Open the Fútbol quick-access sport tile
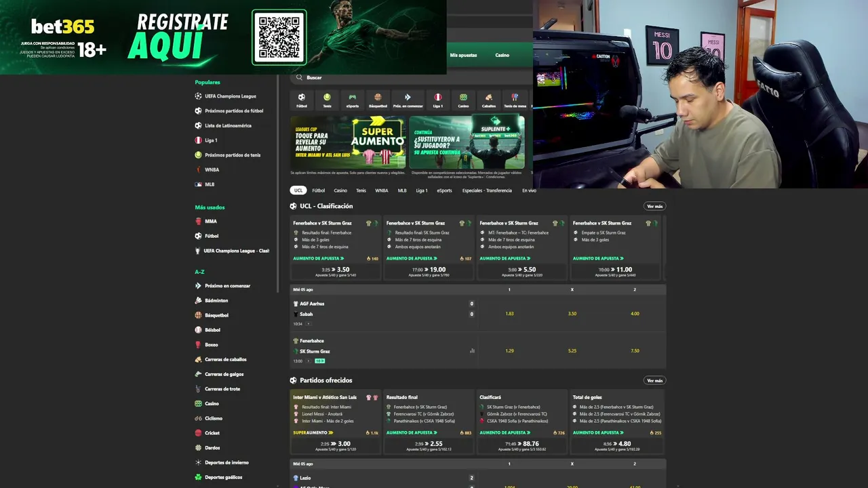The image size is (868, 488). tap(302, 100)
